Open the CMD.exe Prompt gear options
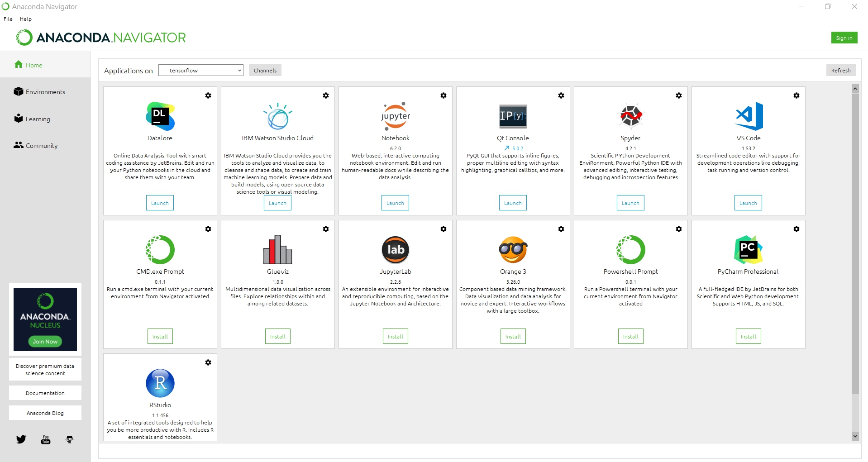Screen dimensions: 868x462 pos(208,229)
